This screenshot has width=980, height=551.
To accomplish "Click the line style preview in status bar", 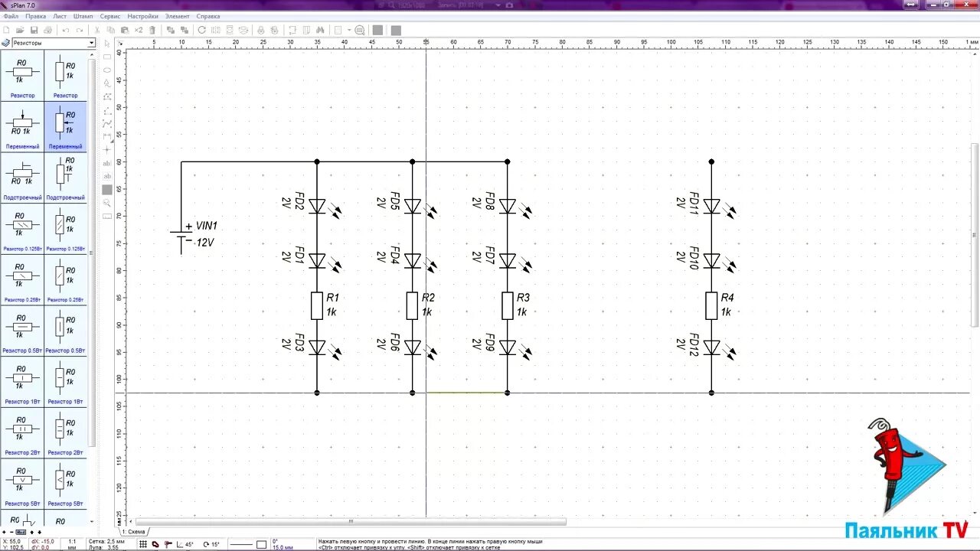I will coord(241,544).
